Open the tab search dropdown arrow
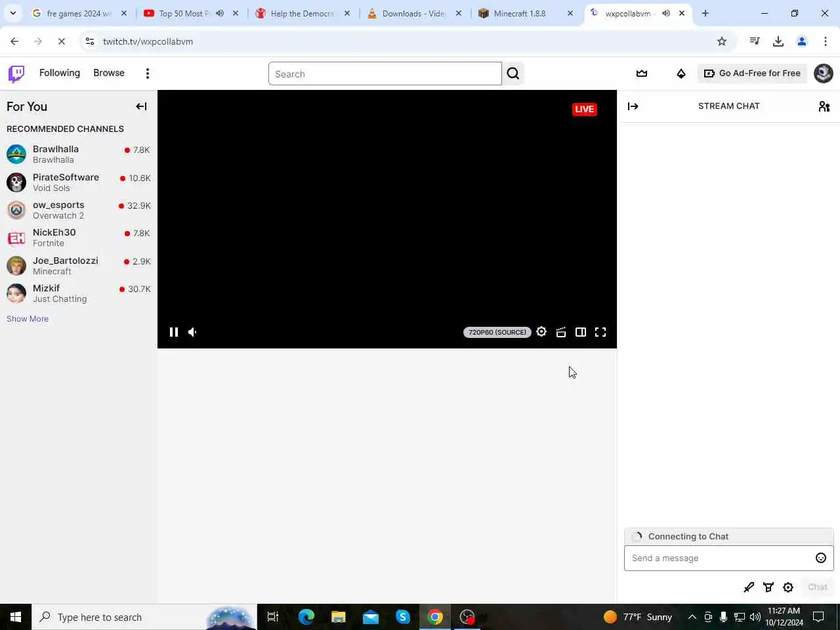 13,13
